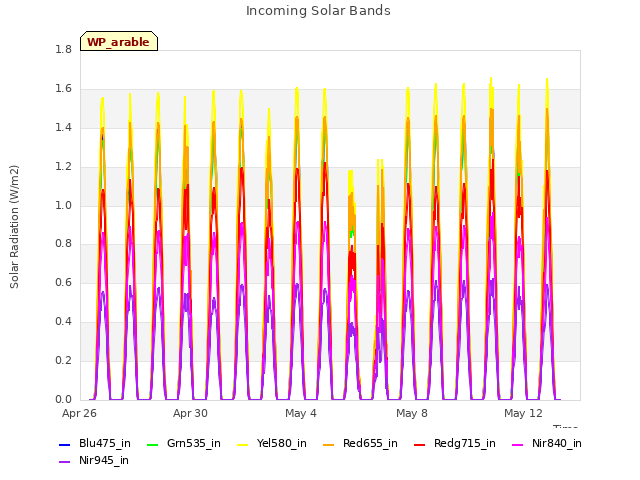Click the Yel580_in legend color marker
Viewport: 640px width, 480px height.
tap(242, 444)
